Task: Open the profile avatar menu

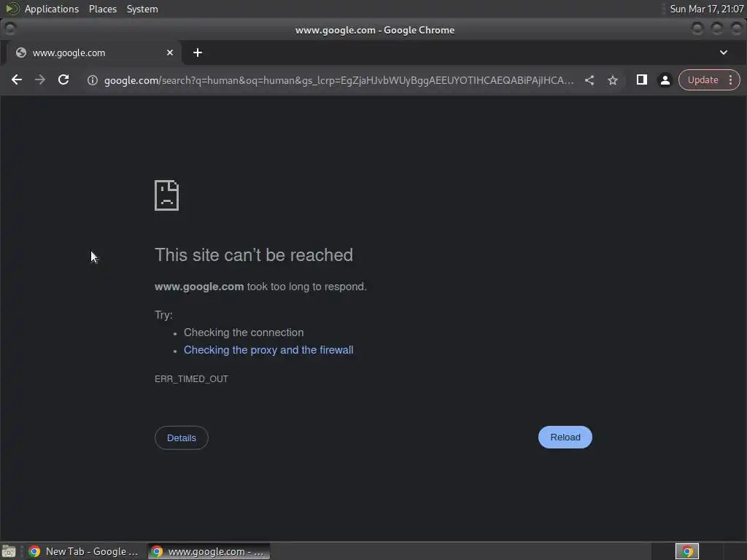Action: [x=665, y=80]
